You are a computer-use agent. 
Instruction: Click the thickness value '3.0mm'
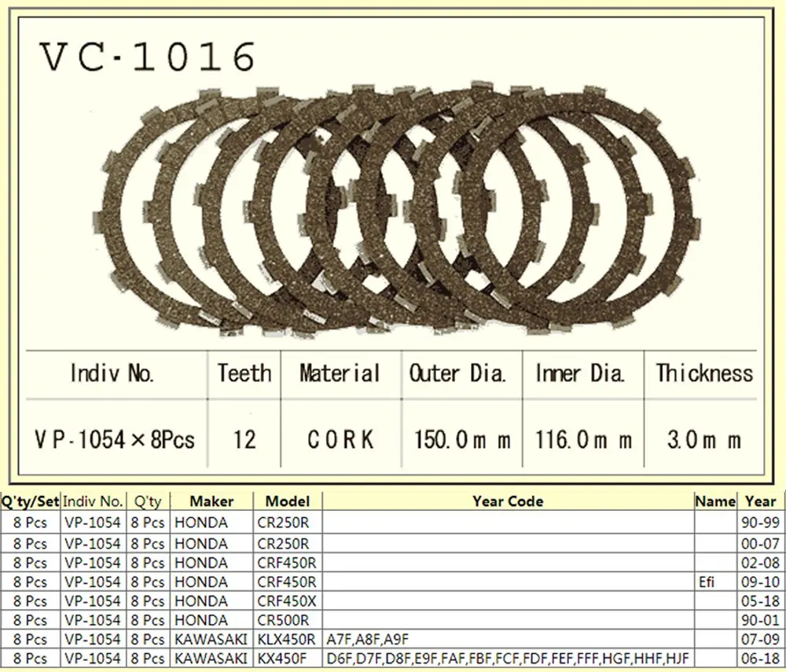coord(703,440)
